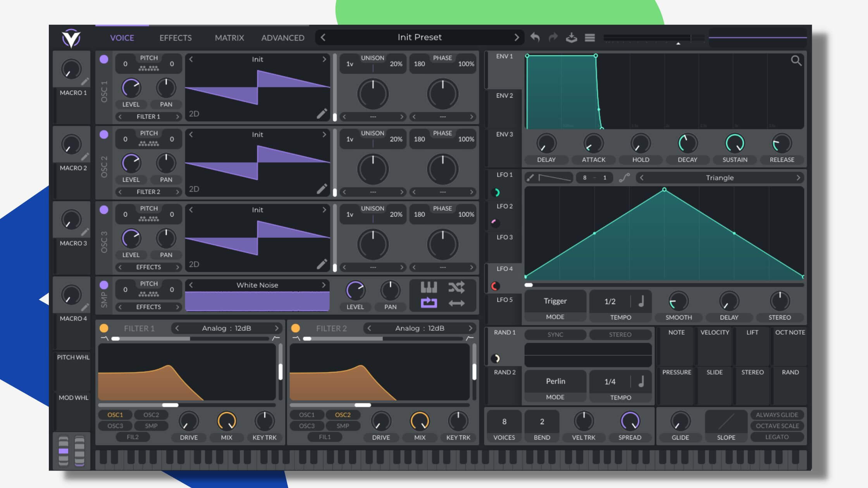Disable FILTER 2 power button

point(295,328)
